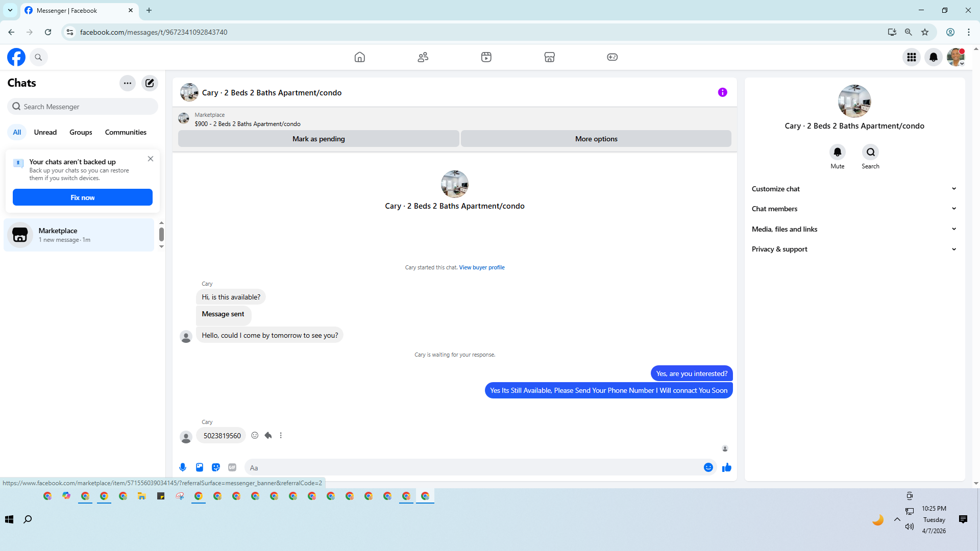Choose a sticker icon
980x551 pixels.
[216, 467]
